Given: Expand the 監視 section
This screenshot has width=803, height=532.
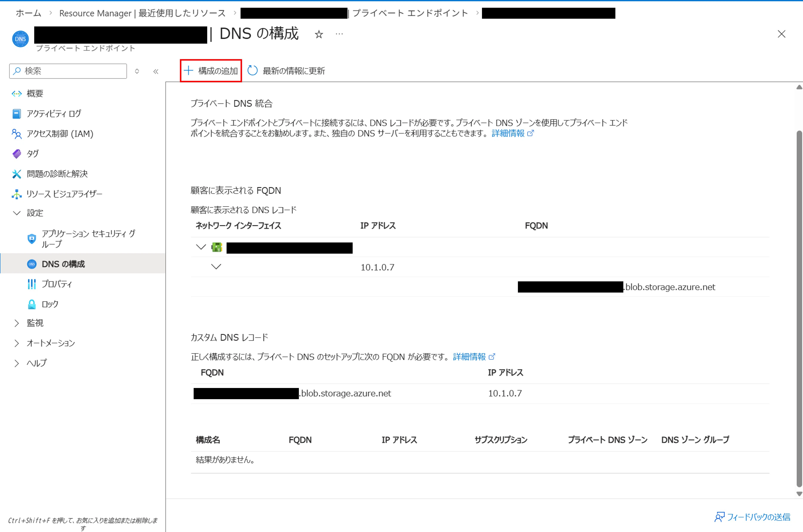Looking at the screenshot, I should click(16, 323).
